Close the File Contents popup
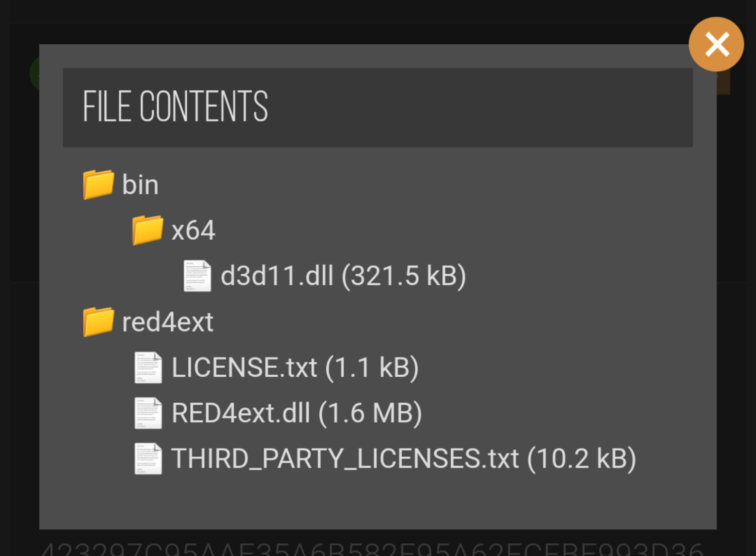756x556 pixels. click(716, 44)
